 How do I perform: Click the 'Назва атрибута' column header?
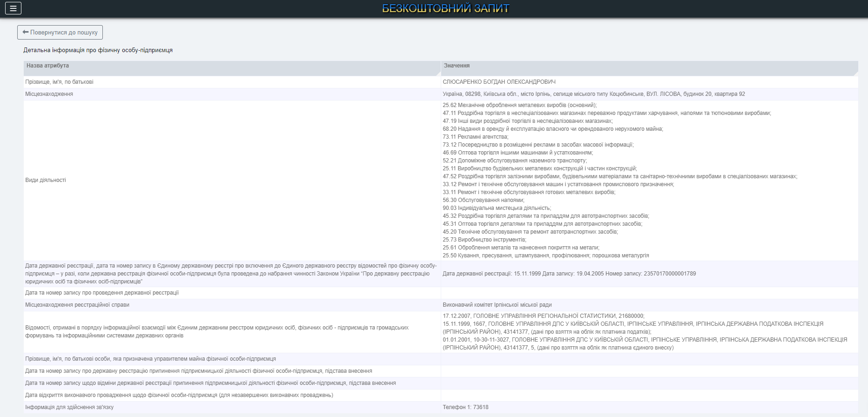(x=47, y=66)
